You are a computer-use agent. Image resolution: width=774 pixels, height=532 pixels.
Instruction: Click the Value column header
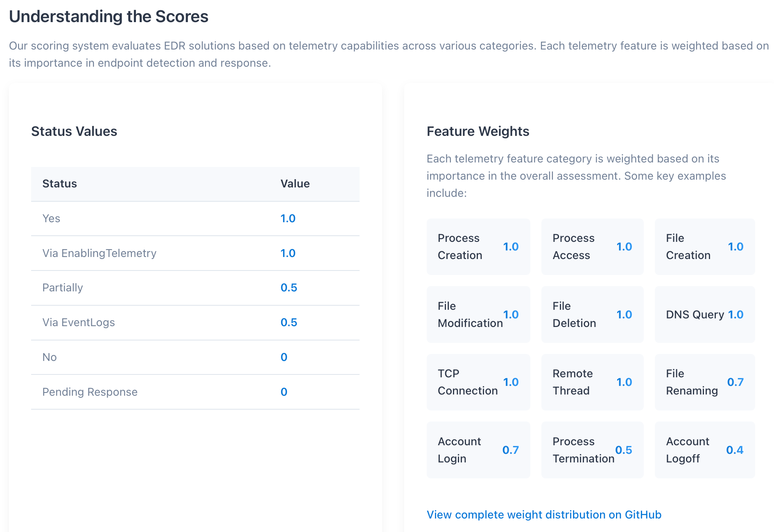point(295,184)
